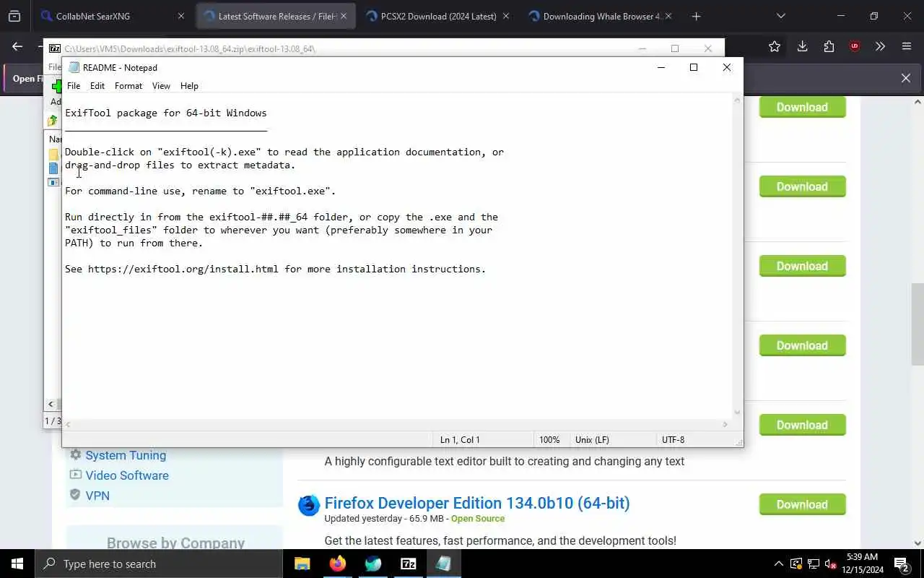
Task: Open the Video Software category
Action: click(127, 475)
